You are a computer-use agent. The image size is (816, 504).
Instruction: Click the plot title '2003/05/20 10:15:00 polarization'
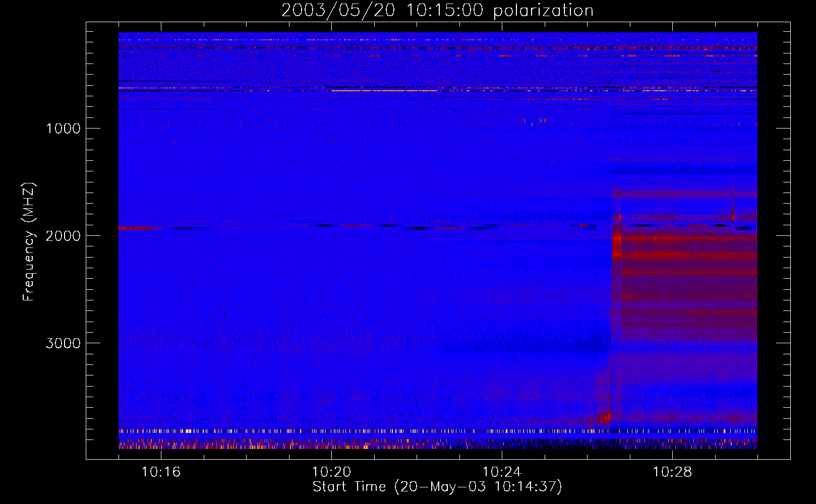tap(437, 11)
